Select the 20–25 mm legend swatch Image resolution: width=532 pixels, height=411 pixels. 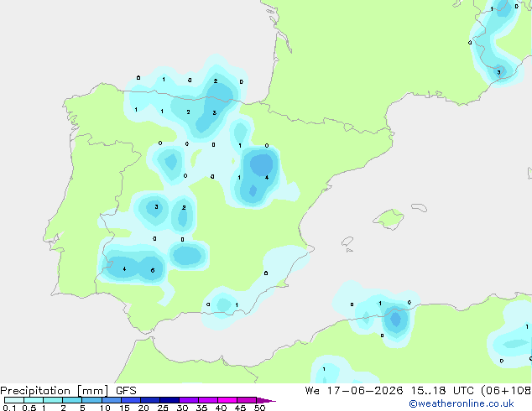click(150, 400)
